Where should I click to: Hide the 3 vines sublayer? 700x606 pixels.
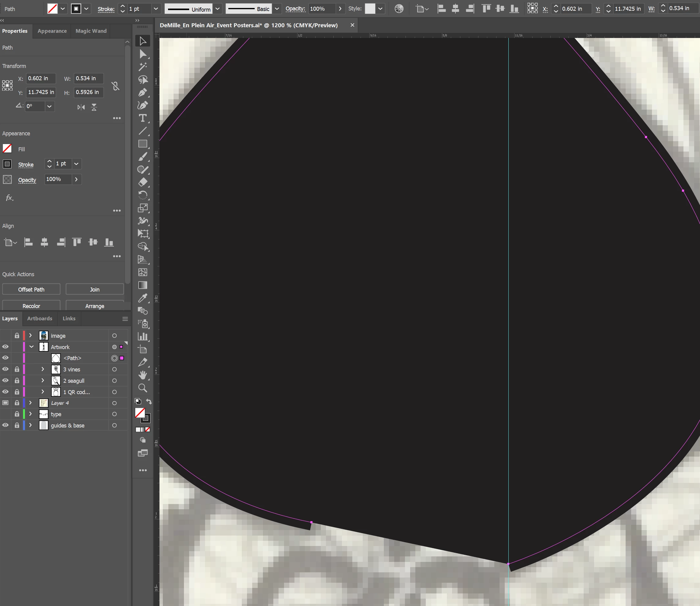pyautogui.click(x=6, y=369)
